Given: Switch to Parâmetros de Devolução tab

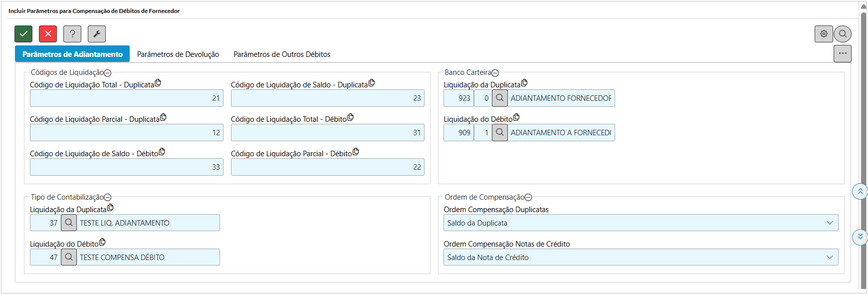Looking at the screenshot, I should pyautogui.click(x=178, y=54).
